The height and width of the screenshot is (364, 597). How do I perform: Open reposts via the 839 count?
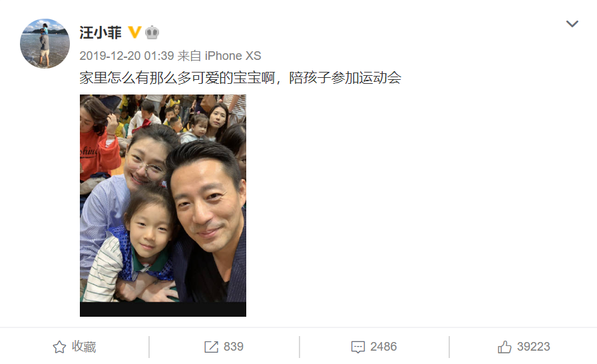click(x=234, y=347)
